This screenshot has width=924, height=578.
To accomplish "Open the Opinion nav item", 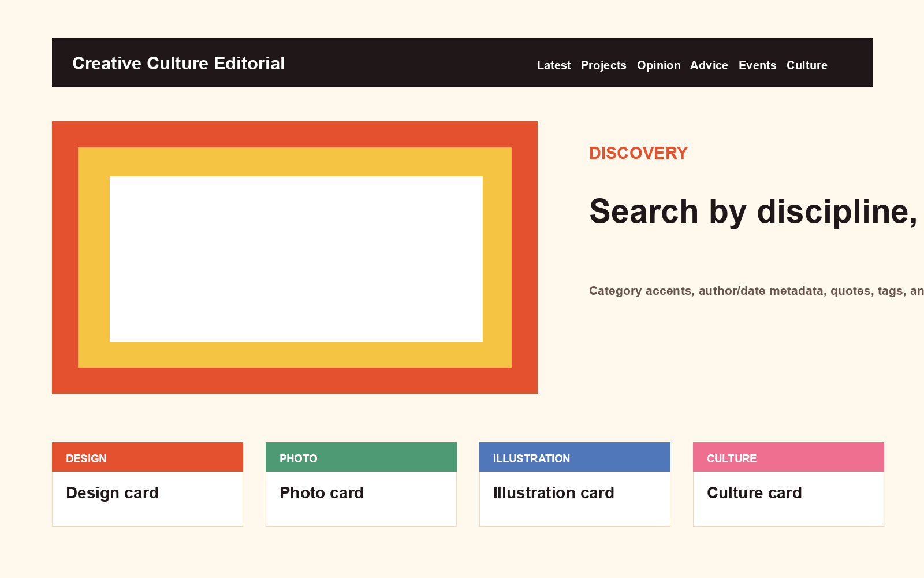I will point(658,65).
